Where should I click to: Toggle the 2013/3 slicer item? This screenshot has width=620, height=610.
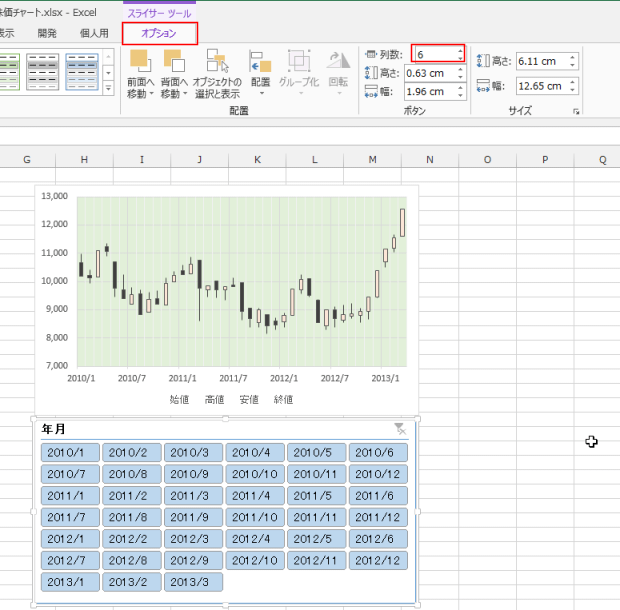[193, 582]
